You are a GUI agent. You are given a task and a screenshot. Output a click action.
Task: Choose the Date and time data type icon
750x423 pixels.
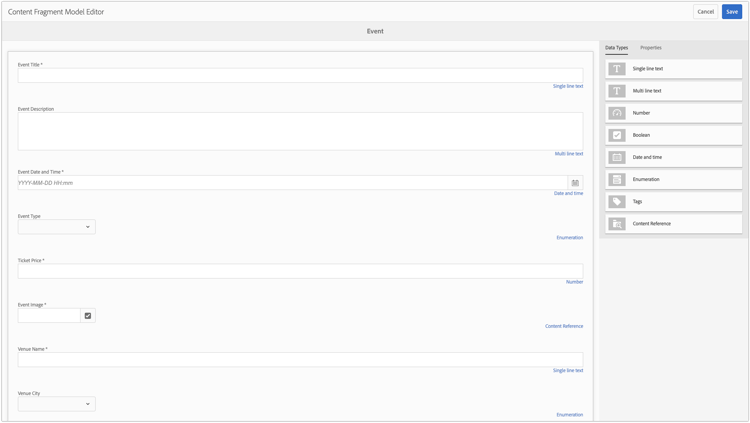(617, 157)
